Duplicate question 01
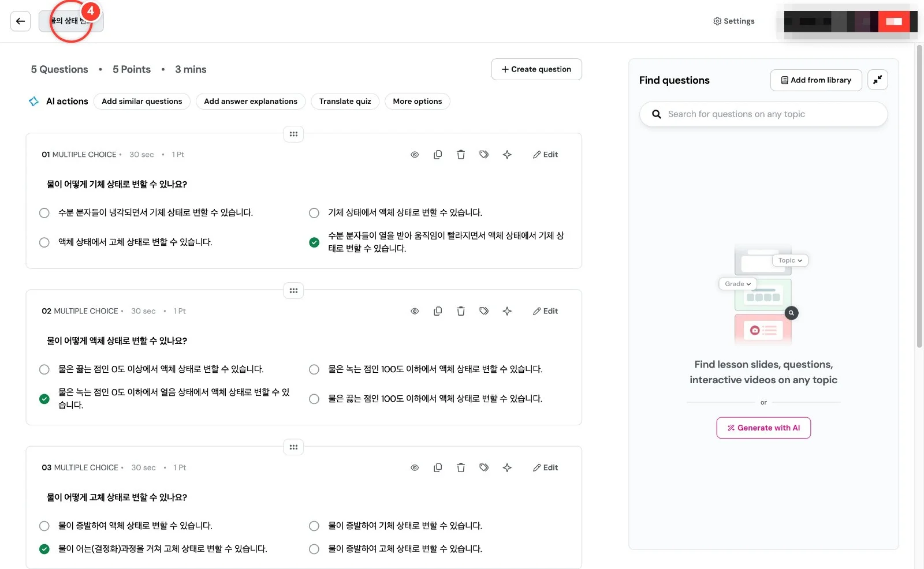Viewport: 924px width, 569px height. pos(438,155)
